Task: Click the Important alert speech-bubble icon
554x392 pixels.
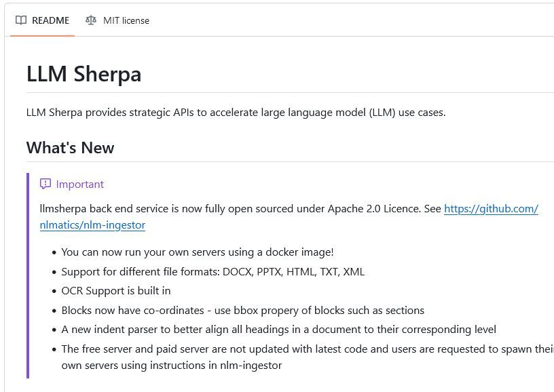Action: [45, 184]
